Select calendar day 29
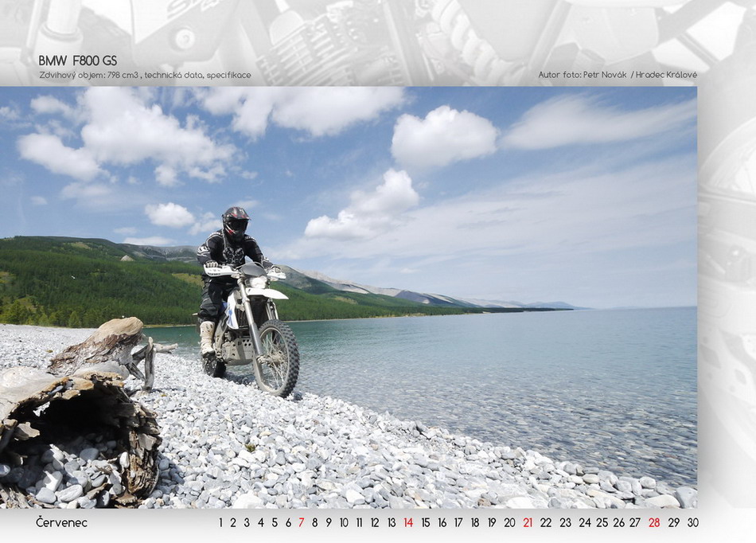Viewport: 756px width, 543px height. 674,523
